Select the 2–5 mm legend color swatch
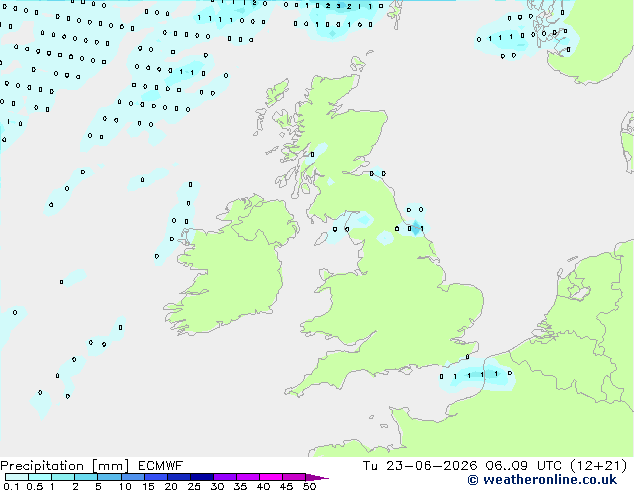 86,477
